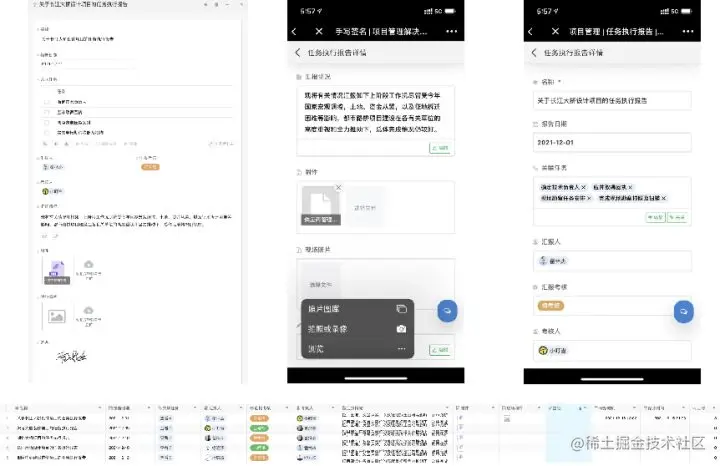This screenshot has height=466, width=720.
Task: Click orange status tag in desktop form
Action: [x=150, y=167]
